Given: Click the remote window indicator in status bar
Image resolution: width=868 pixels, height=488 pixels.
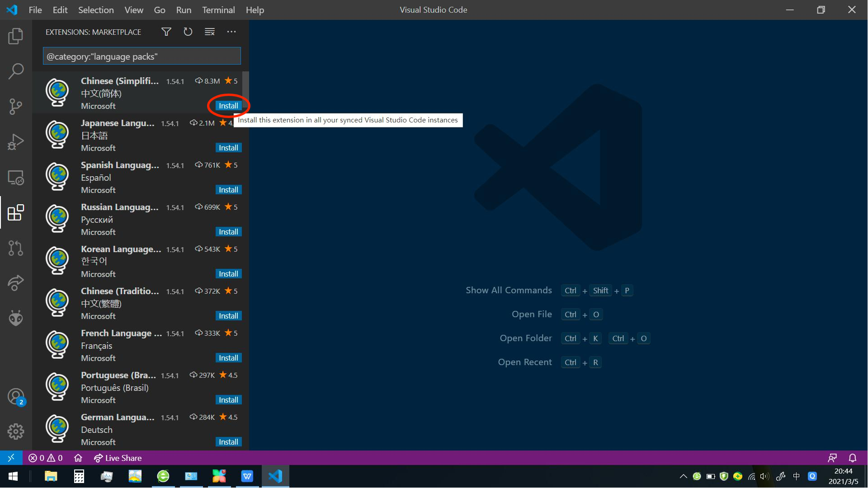Looking at the screenshot, I should pyautogui.click(x=11, y=458).
